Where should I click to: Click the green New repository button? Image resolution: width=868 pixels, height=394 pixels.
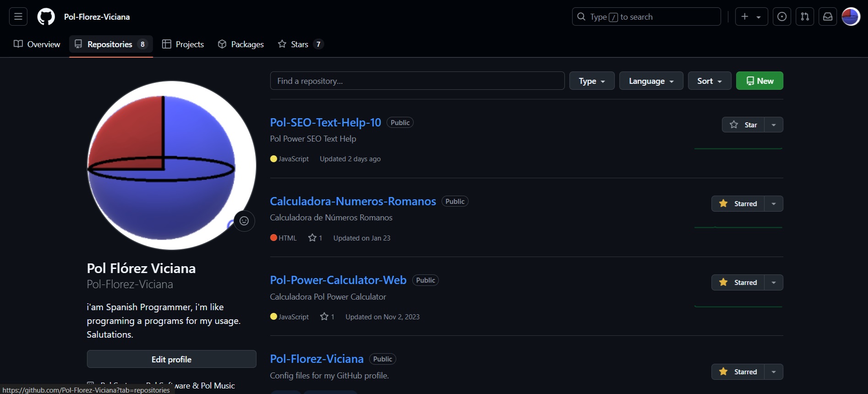click(x=759, y=81)
